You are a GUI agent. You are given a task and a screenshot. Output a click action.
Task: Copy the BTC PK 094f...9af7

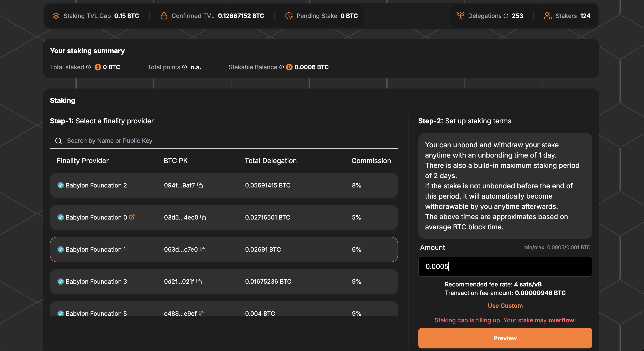coord(200,185)
